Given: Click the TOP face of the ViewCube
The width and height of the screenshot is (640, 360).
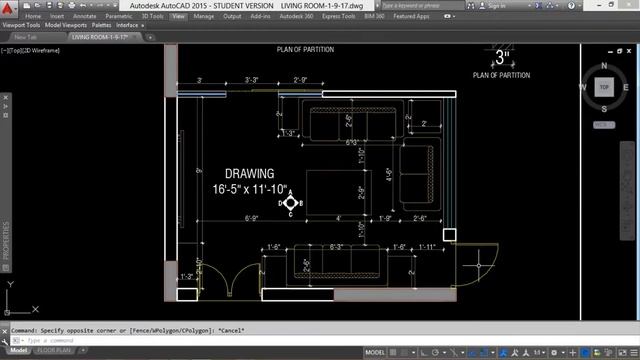Looking at the screenshot, I should pyautogui.click(x=604, y=87).
